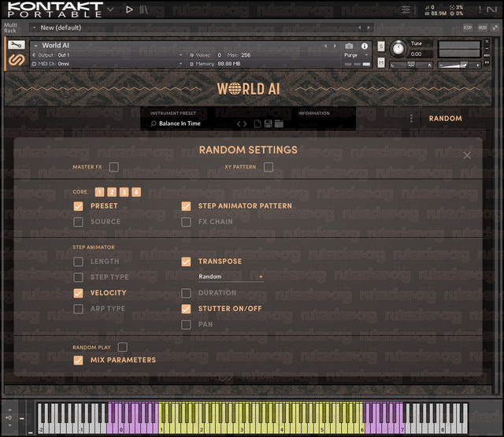Enable the Random Play checkbox
504x437 pixels.
coord(123,347)
